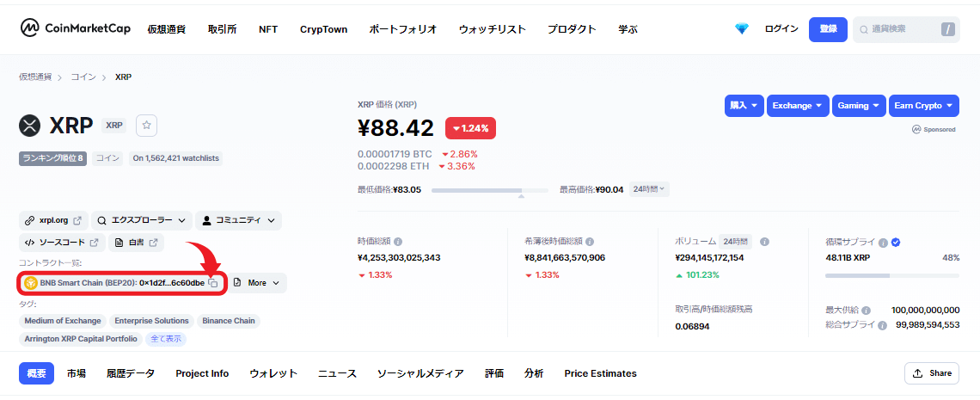Viewport: 980px width, 400px height.
Task: Select the Project Info tab
Action: [x=202, y=373]
